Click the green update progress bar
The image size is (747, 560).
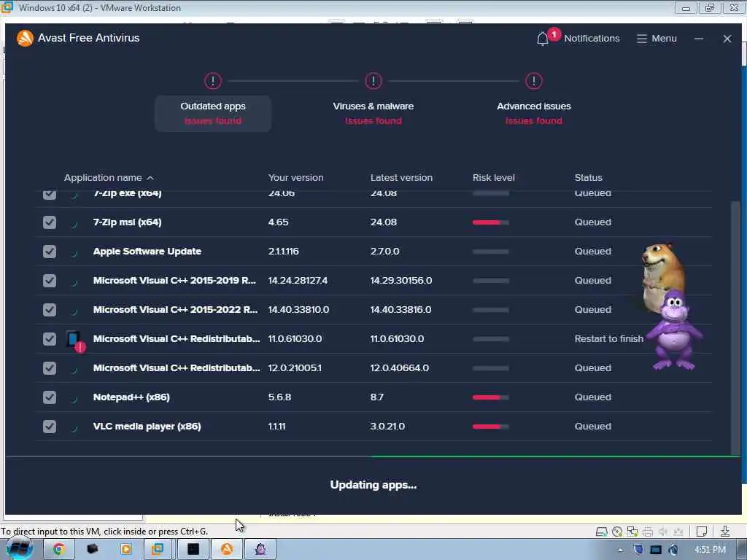pos(555,456)
